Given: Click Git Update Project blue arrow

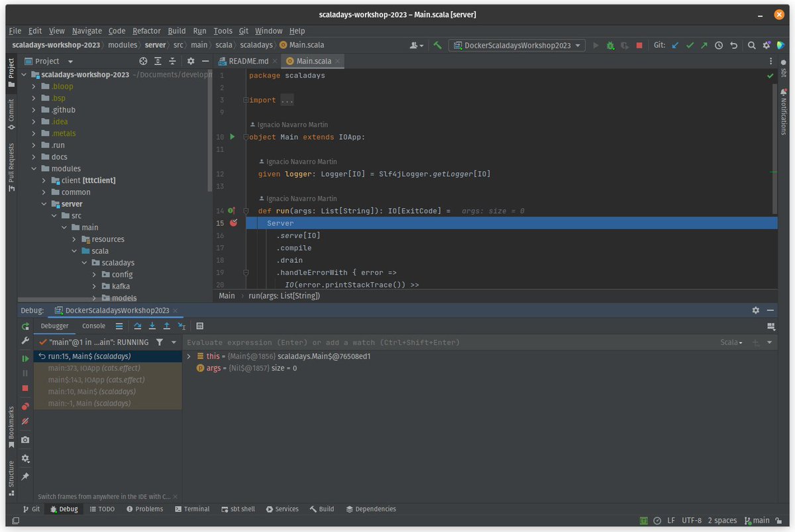Looking at the screenshot, I should point(675,45).
